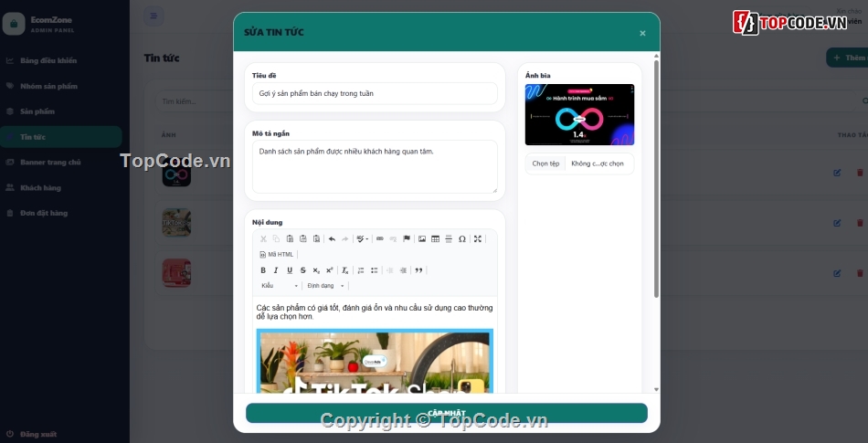Undo the last edit in editor
This screenshot has height=443, width=868.
click(332, 239)
